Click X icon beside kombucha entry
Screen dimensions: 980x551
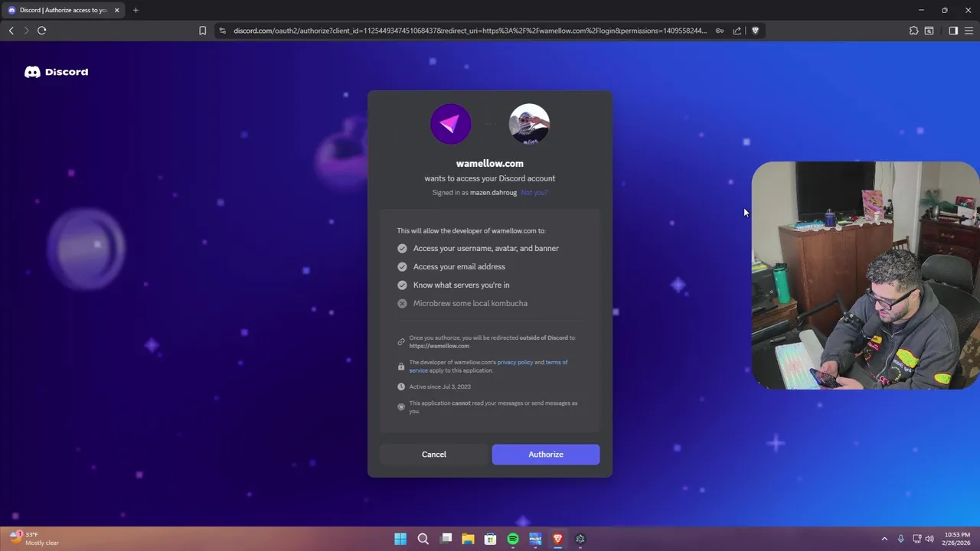402,303
